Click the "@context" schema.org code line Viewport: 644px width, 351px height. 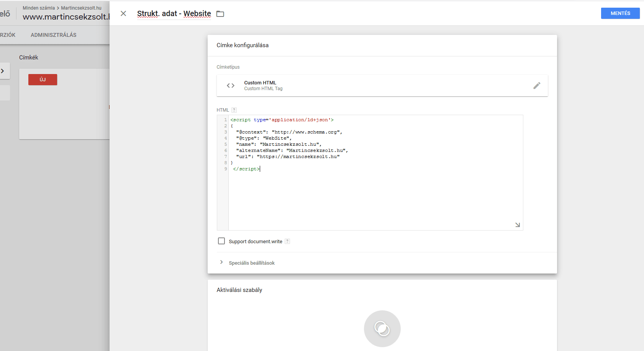(x=289, y=132)
